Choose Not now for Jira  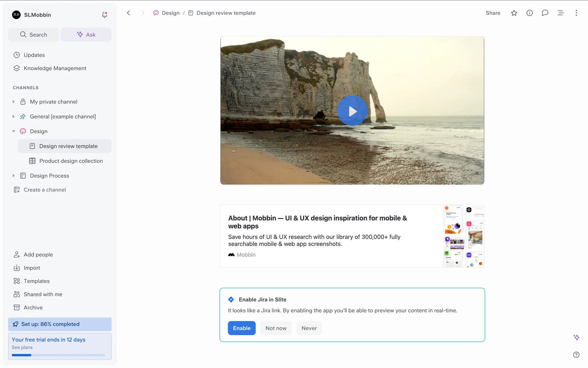(x=276, y=328)
